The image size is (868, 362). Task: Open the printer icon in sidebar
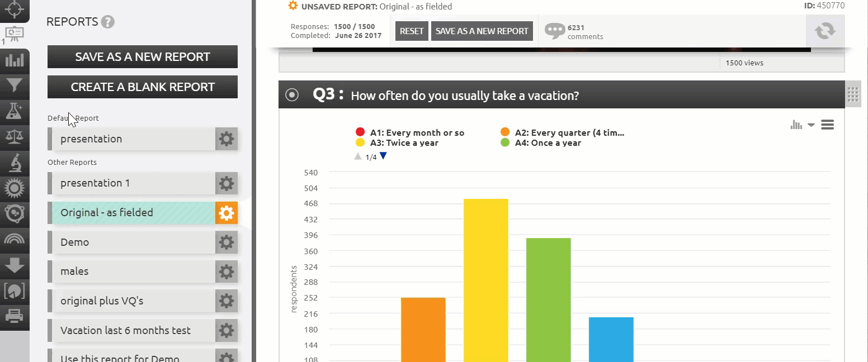point(14,316)
